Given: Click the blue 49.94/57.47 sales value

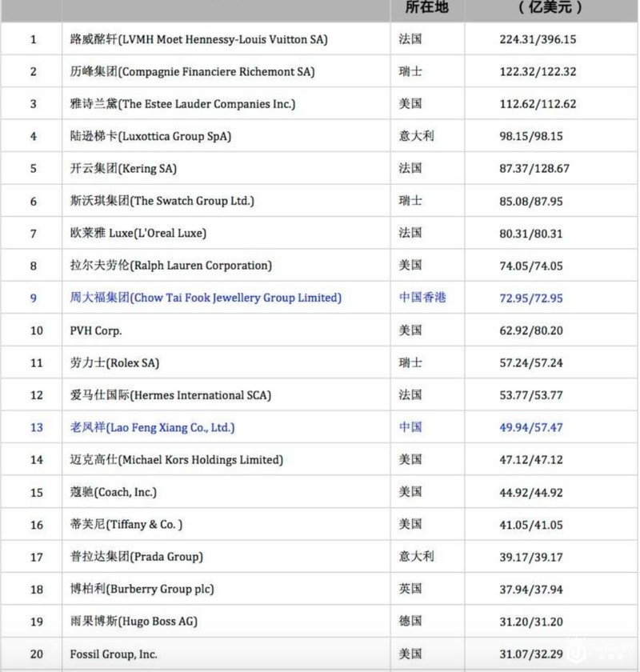Looking at the screenshot, I should point(531,427).
